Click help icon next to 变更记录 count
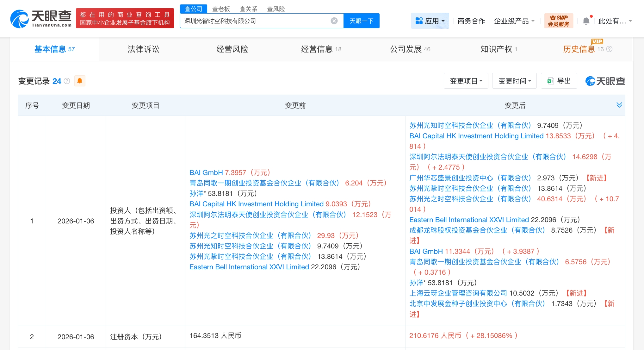 click(x=67, y=81)
